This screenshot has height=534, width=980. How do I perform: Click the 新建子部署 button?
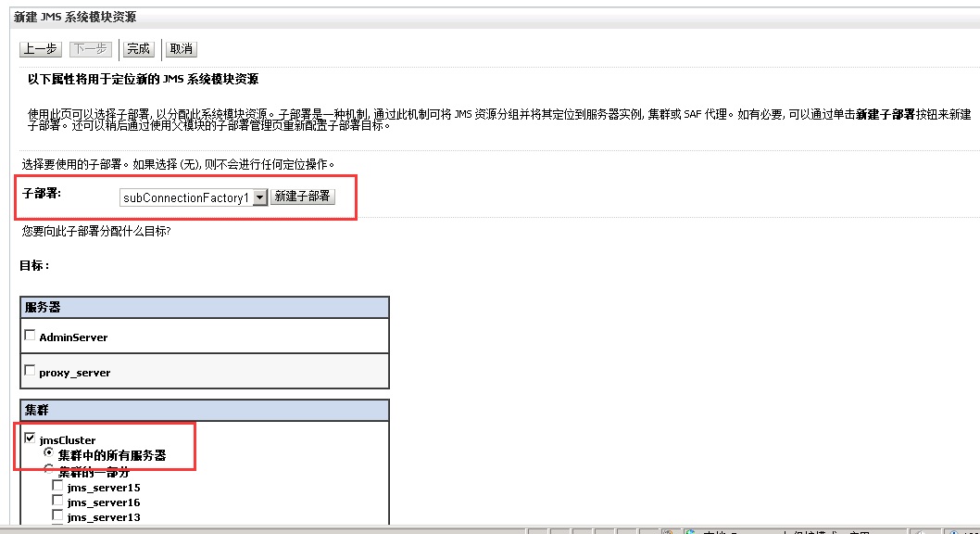click(x=303, y=197)
